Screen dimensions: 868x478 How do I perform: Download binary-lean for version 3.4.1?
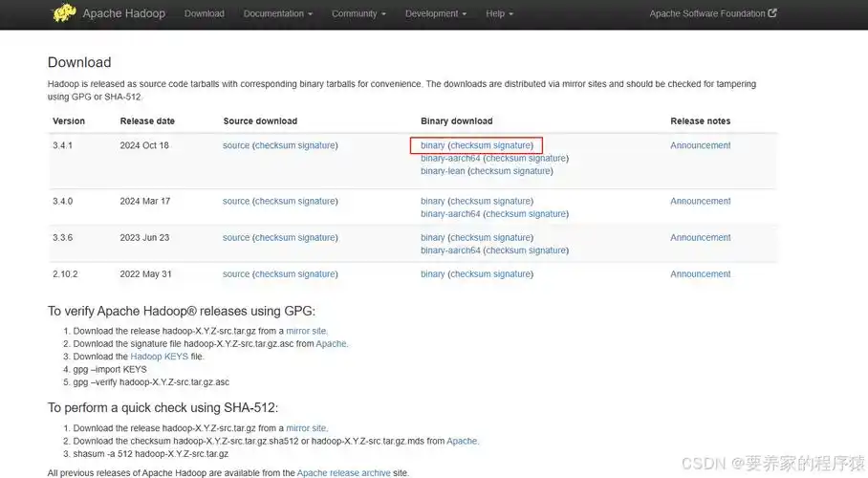coord(443,171)
